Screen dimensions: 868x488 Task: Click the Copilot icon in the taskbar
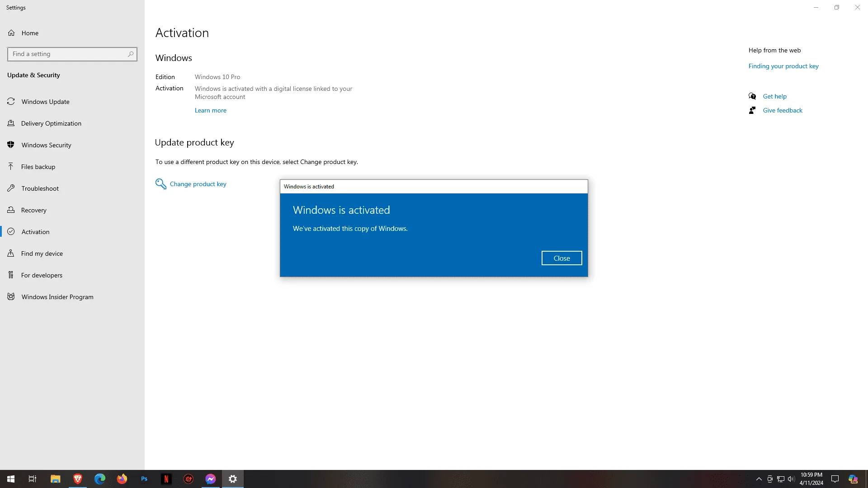click(853, 479)
